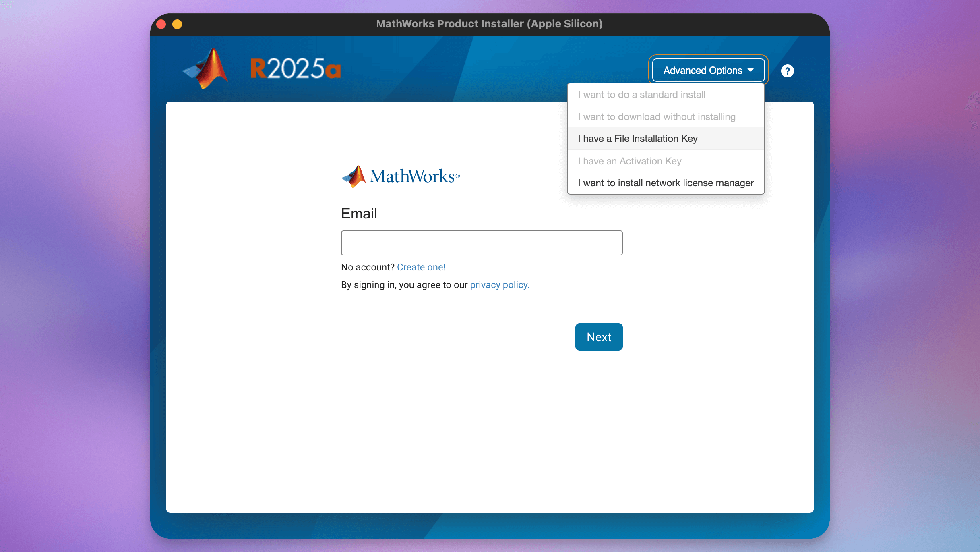980x552 pixels.
Task: Collapse the Advanced Options dropdown
Action: click(708, 70)
